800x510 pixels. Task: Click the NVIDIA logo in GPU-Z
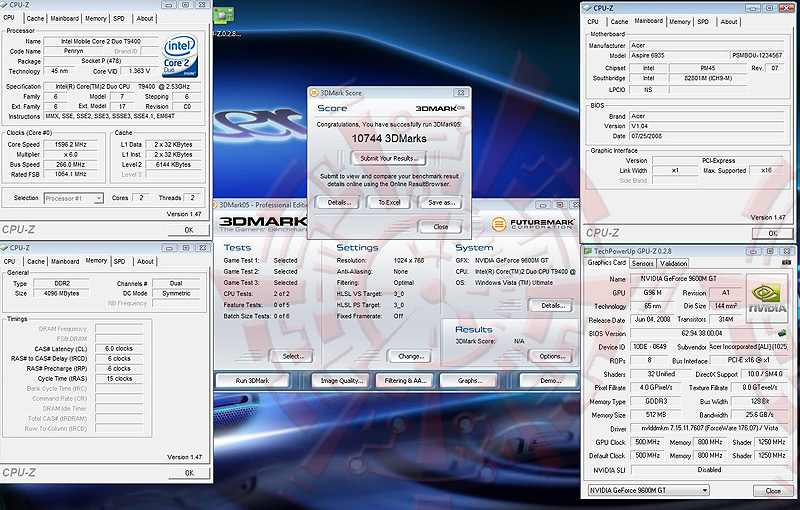click(x=766, y=298)
